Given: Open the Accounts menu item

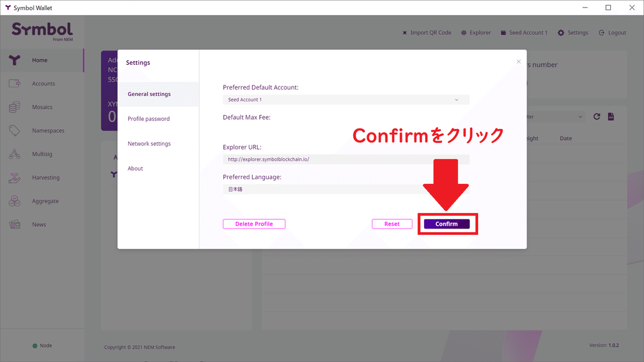Looking at the screenshot, I should 43,84.
